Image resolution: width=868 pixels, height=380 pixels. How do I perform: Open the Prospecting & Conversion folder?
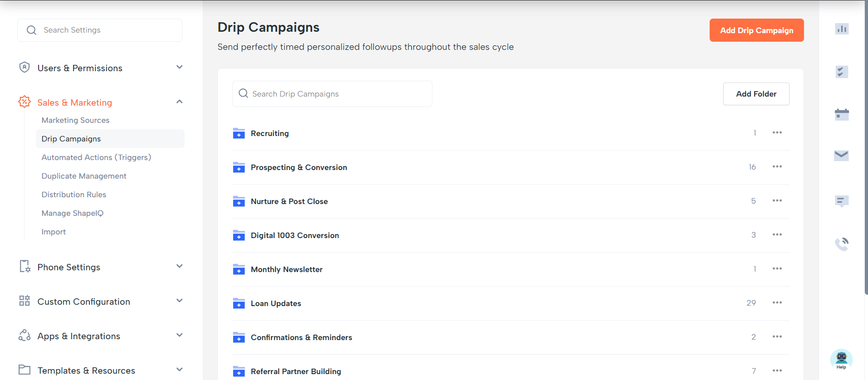click(299, 167)
